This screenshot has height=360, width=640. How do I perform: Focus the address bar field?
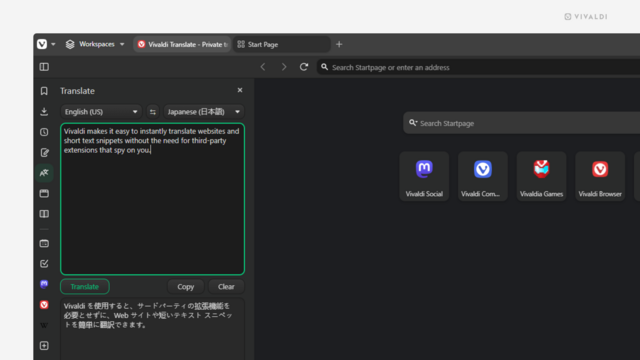[x=478, y=67]
